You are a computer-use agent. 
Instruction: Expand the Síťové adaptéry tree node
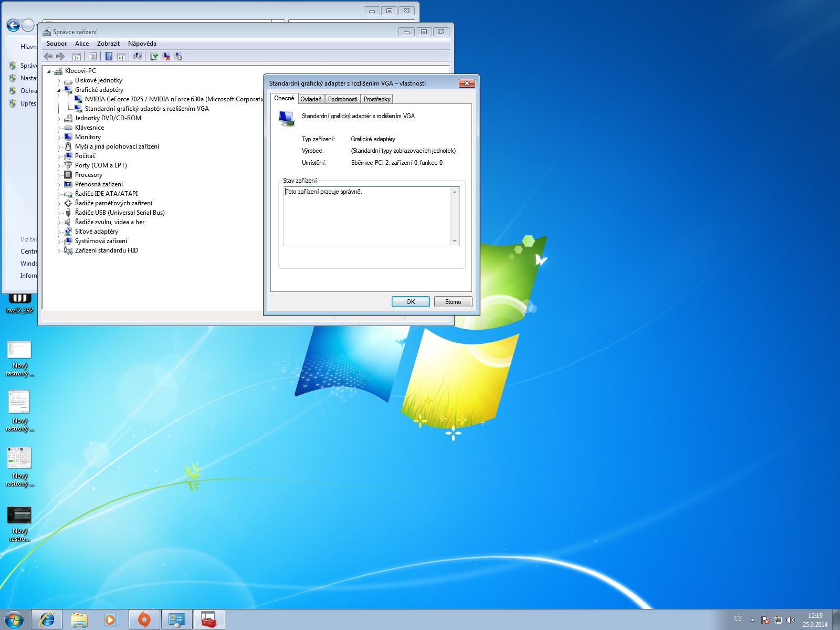click(x=59, y=232)
